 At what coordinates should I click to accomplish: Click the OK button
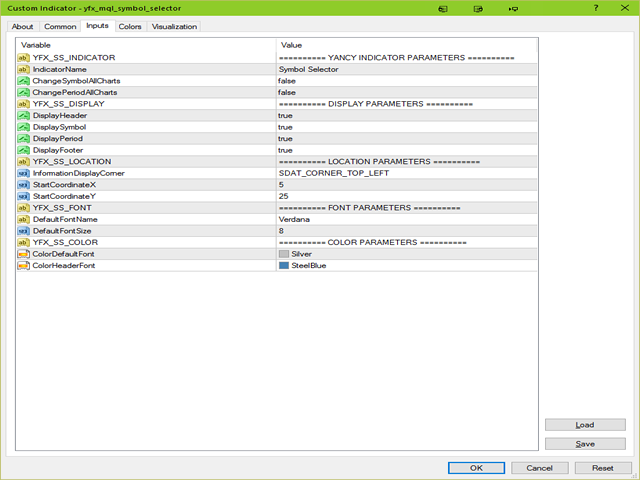pyautogui.click(x=476, y=467)
